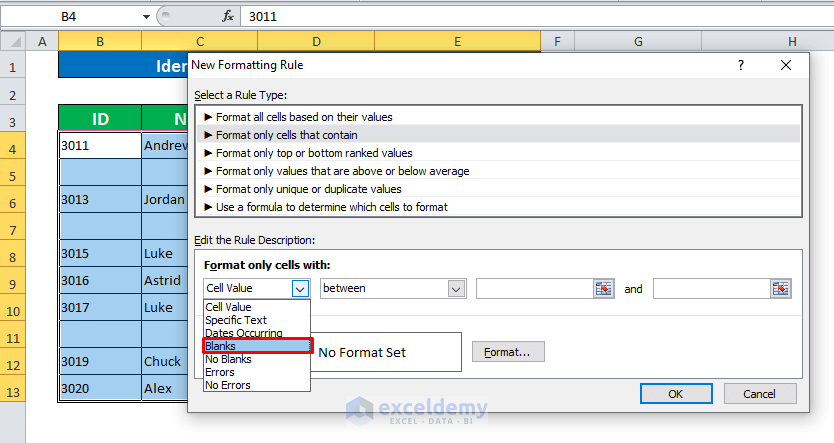Screen dimensions: 834x443
Task: Click the dialog Help question mark
Action: (741, 65)
